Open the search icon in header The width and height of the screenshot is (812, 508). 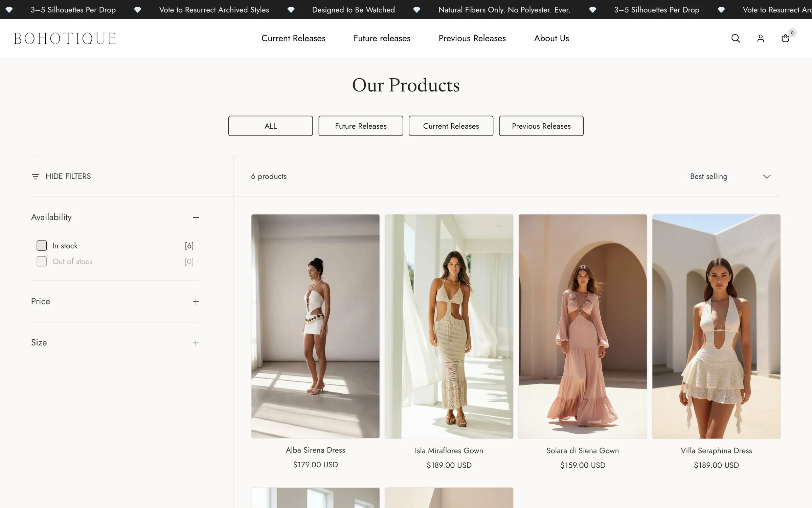[736, 38]
